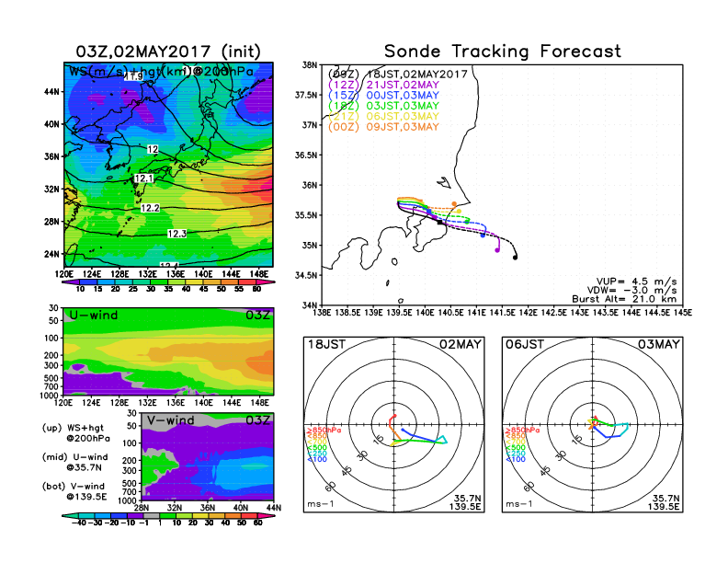This screenshot has width=728, height=563.
Task: Click the black square marker on the track map
Action: (439, 222)
